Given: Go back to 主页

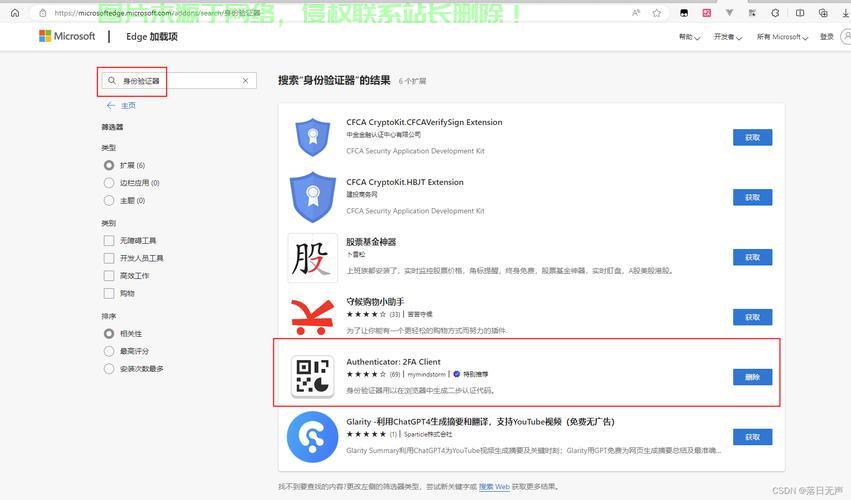Looking at the screenshot, I should (128, 105).
